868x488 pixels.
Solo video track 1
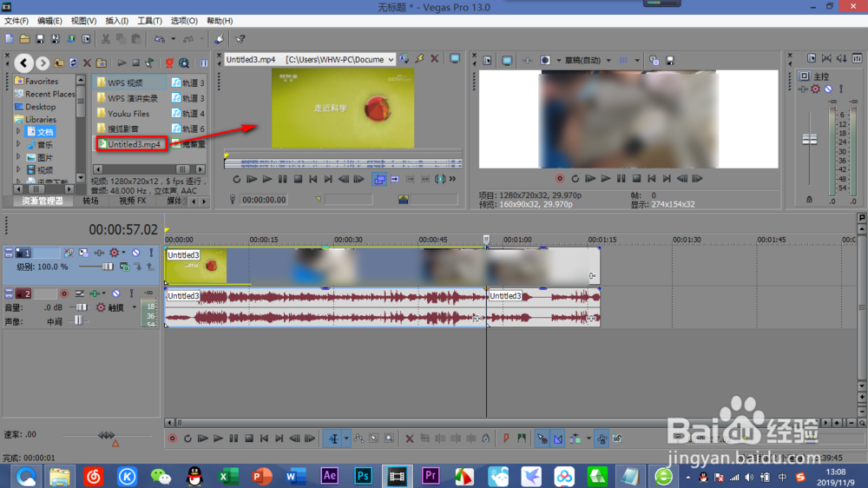[151, 253]
